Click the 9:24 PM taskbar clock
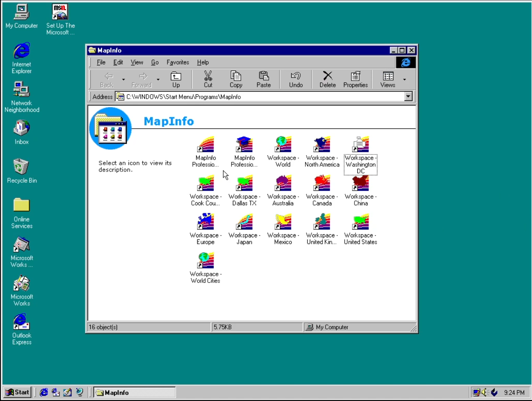532x401 pixels. [x=514, y=392]
